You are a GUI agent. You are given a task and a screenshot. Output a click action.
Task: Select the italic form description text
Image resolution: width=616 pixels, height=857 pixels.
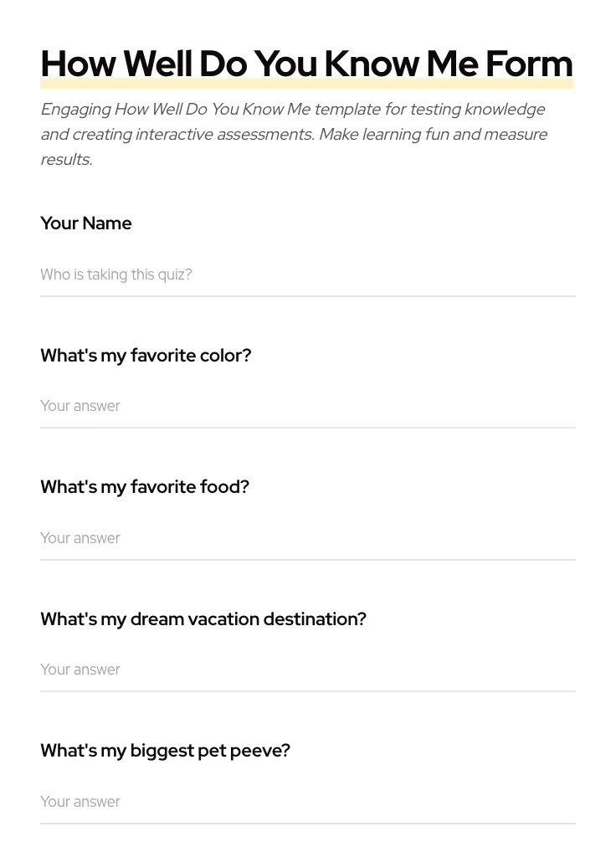point(293,134)
